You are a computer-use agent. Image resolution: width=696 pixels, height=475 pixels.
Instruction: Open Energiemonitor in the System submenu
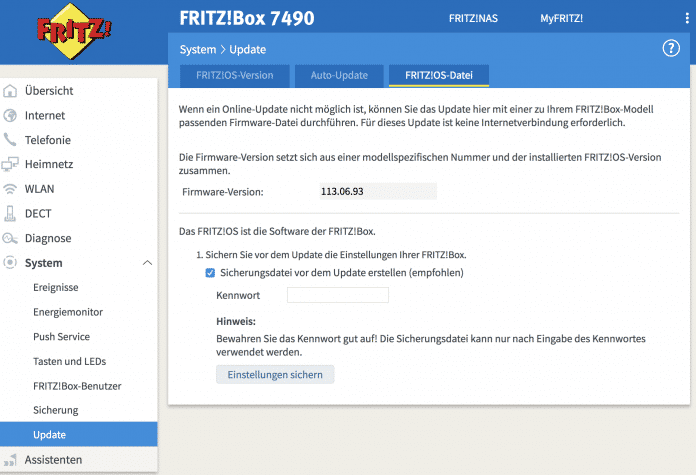68,312
